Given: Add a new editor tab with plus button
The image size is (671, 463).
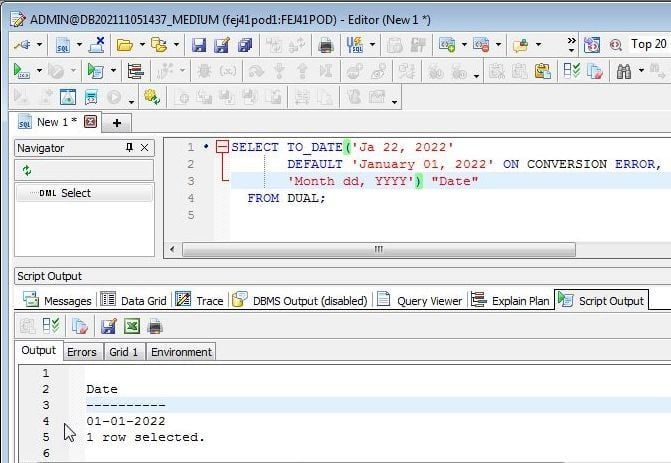Looking at the screenshot, I should (116, 123).
